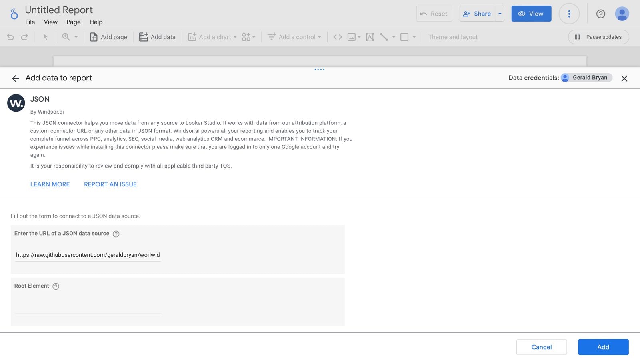This screenshot has width=640, height=364.
Task: Click the Gerald Bryan credentials chip
Action: [586, 78]
